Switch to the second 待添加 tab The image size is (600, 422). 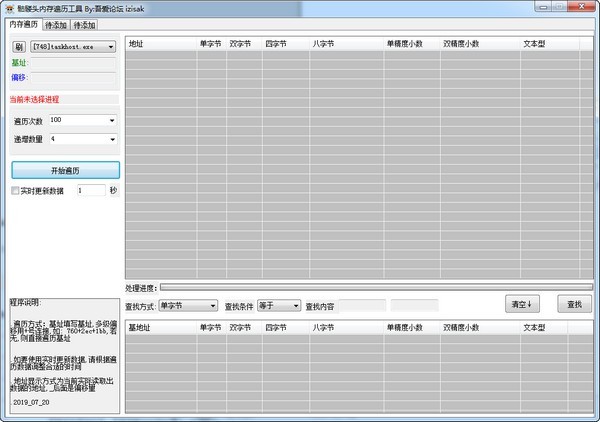pos(84,25)
